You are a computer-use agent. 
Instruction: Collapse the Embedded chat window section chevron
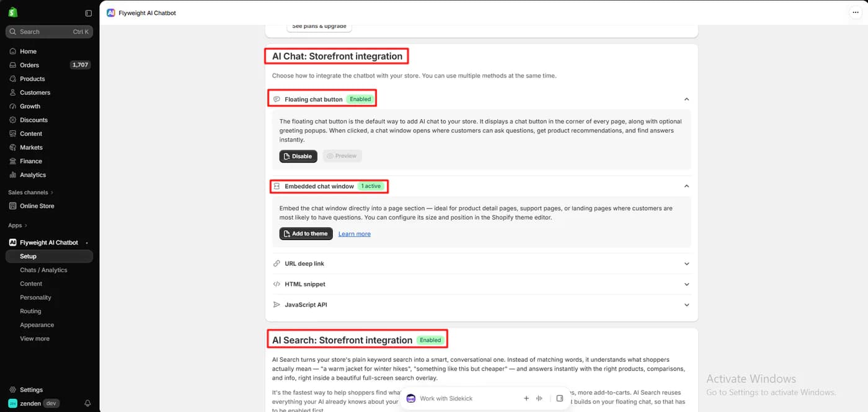pos(686,186)
